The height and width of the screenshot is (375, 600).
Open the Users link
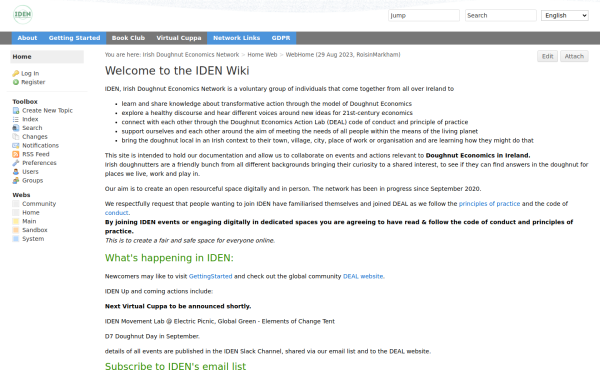pos(30,172)
